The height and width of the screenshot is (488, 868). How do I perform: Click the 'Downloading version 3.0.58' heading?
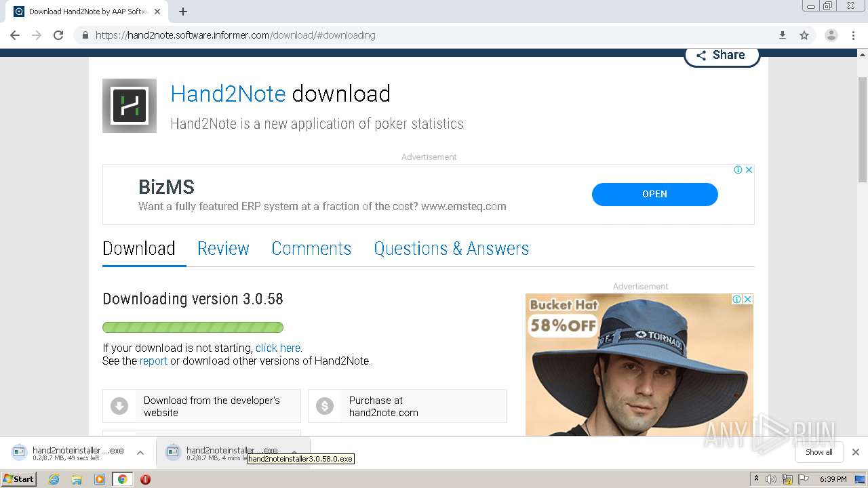pos(193,299)
